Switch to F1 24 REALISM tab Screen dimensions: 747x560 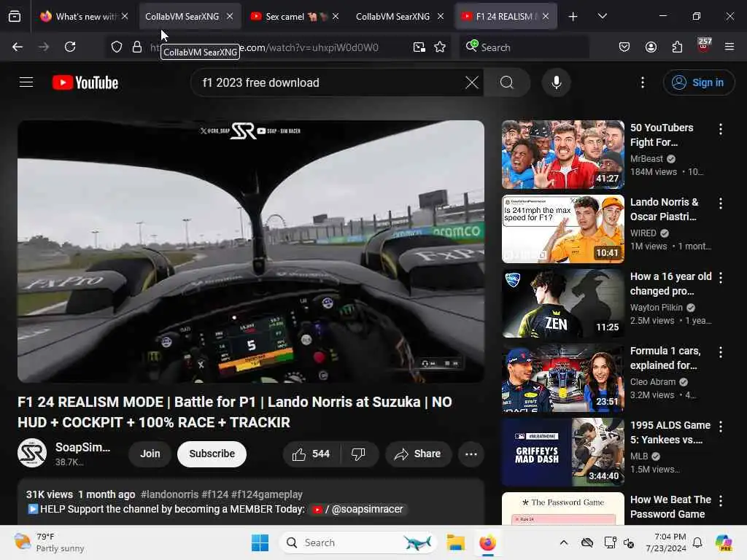click(x=506, y=17)
